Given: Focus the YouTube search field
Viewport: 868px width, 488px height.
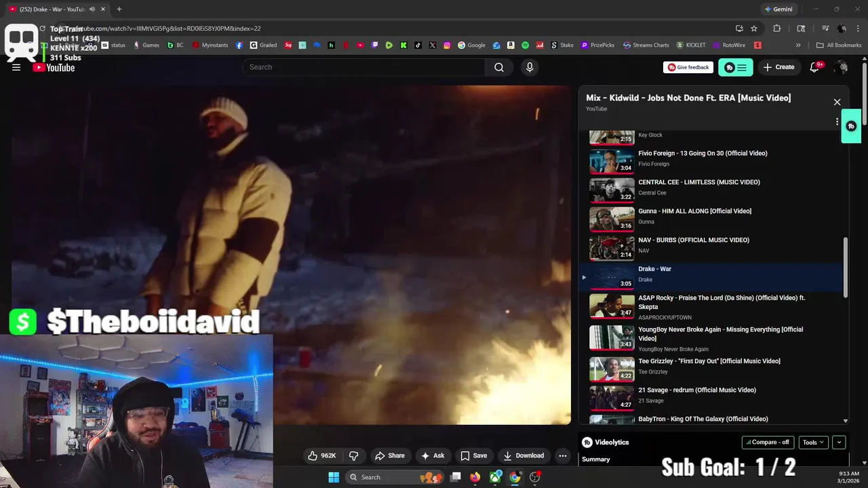Looking at the screenshot, I should [364, 67].
